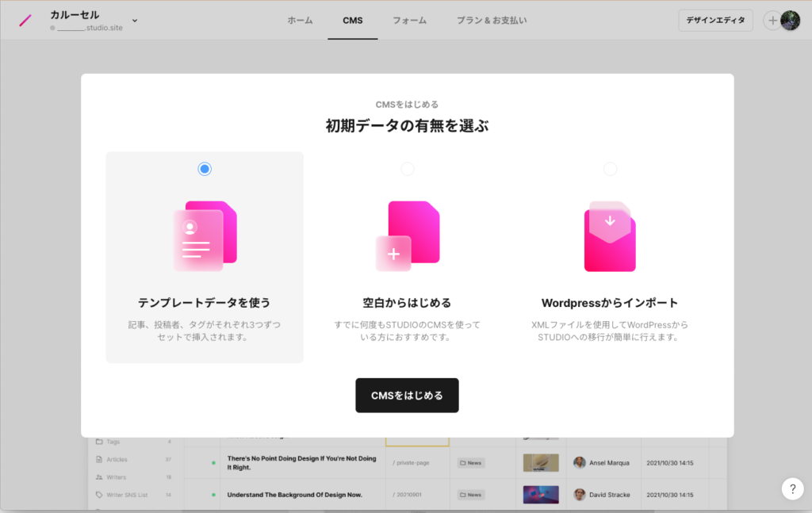Select the CMS tab
Viewport: 812px width, 513px height.
coord(353,20)
